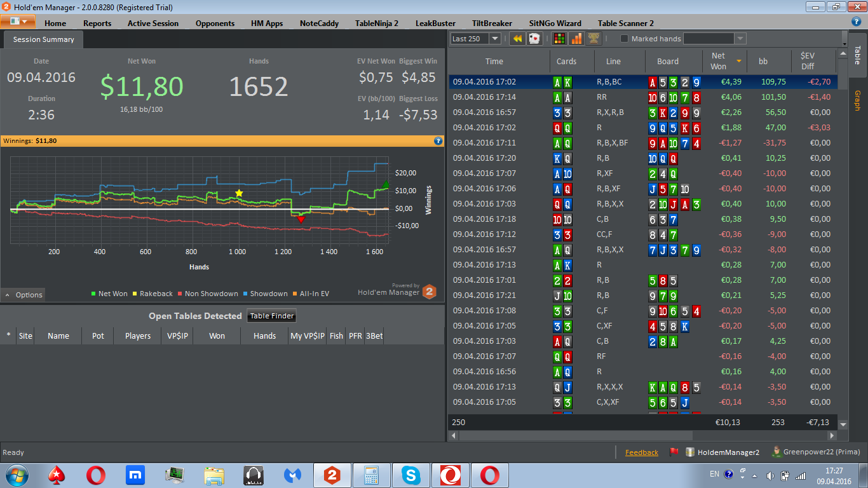Viewport: 868px width, 488px height.
Task: Click the Greenpower22 player avatar icon
Action: click(x=776, y=452)
